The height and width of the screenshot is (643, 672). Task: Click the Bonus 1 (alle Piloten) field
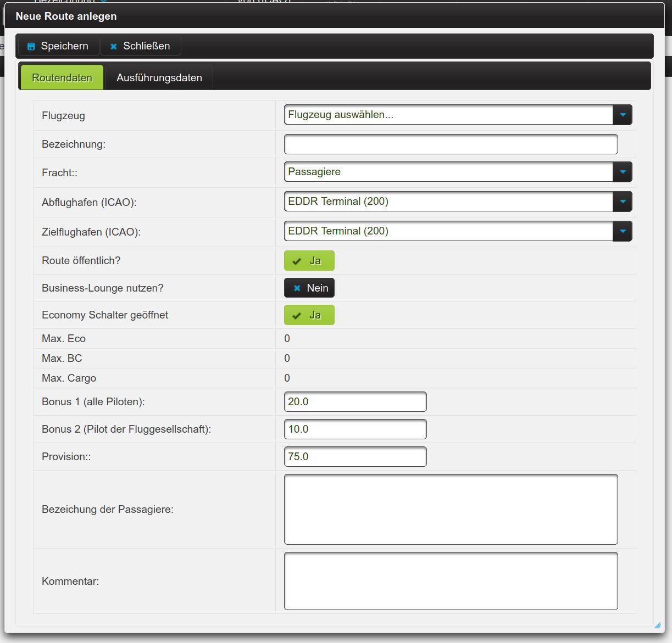(355, 402)
